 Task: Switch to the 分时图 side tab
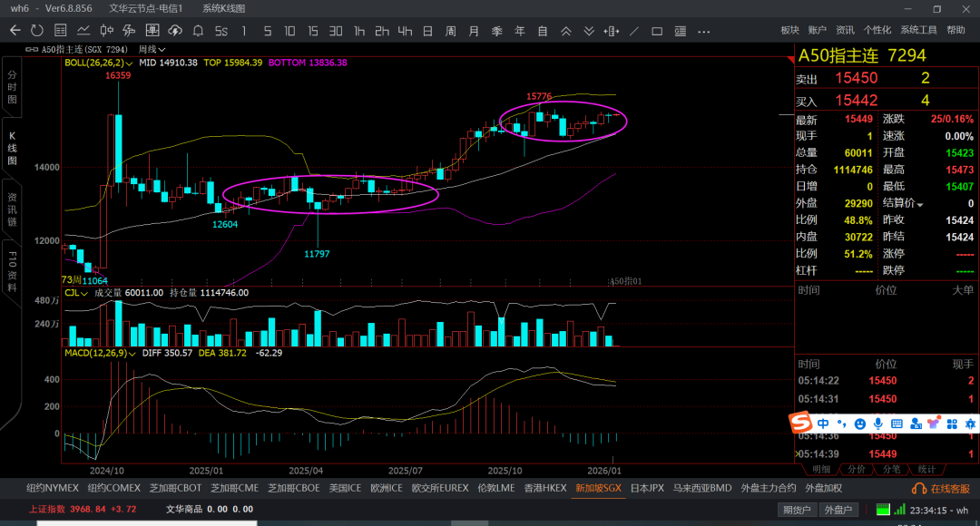[13, 86]
